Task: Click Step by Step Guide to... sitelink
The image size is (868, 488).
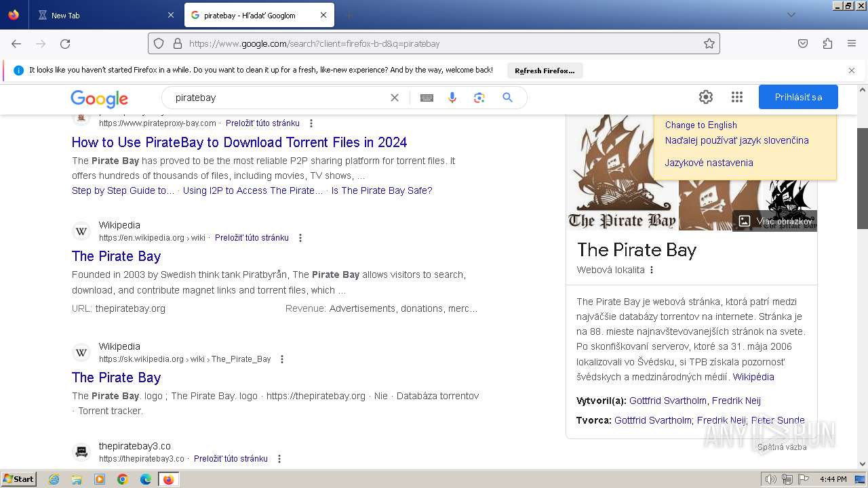Action: [x=123, y=190]
